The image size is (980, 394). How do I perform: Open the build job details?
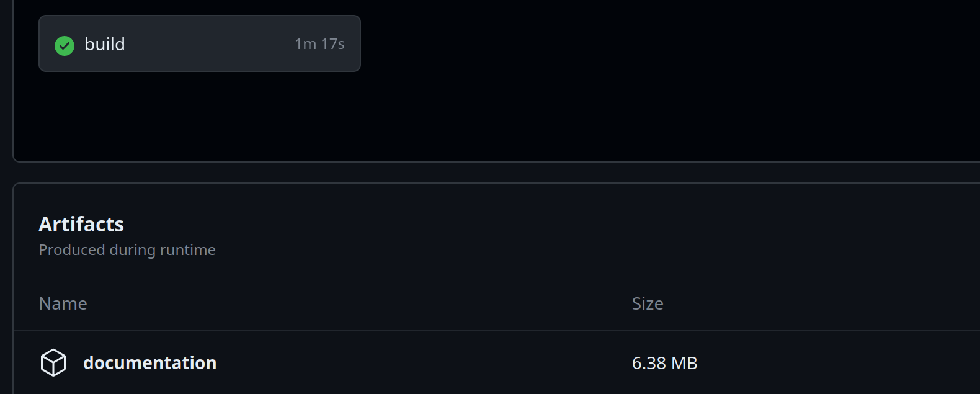[105, 44]
